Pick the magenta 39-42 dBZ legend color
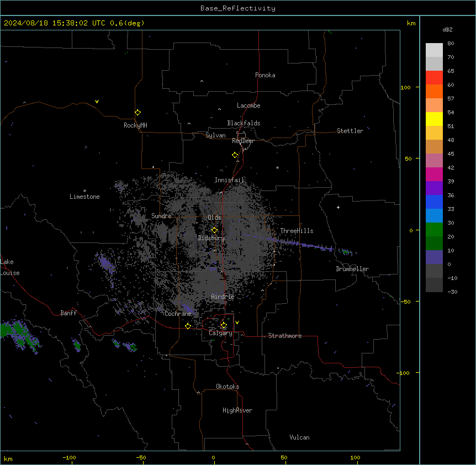 tap(434, 175)
